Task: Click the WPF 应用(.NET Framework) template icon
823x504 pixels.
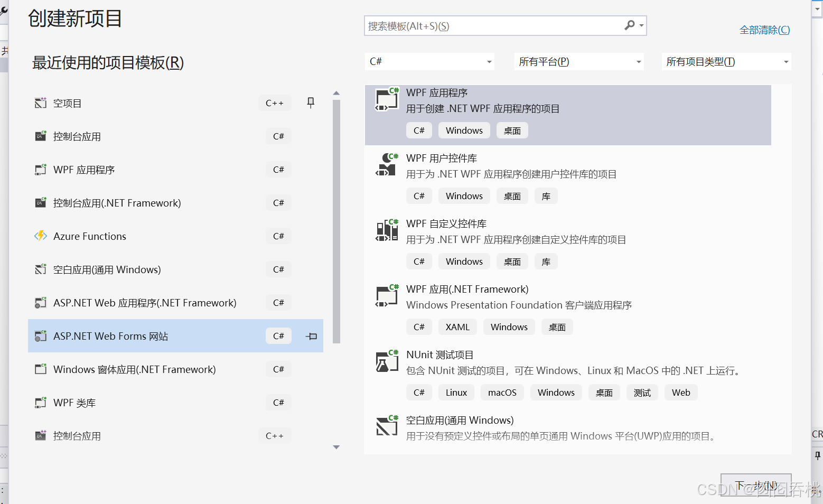Action: (387, 296)
